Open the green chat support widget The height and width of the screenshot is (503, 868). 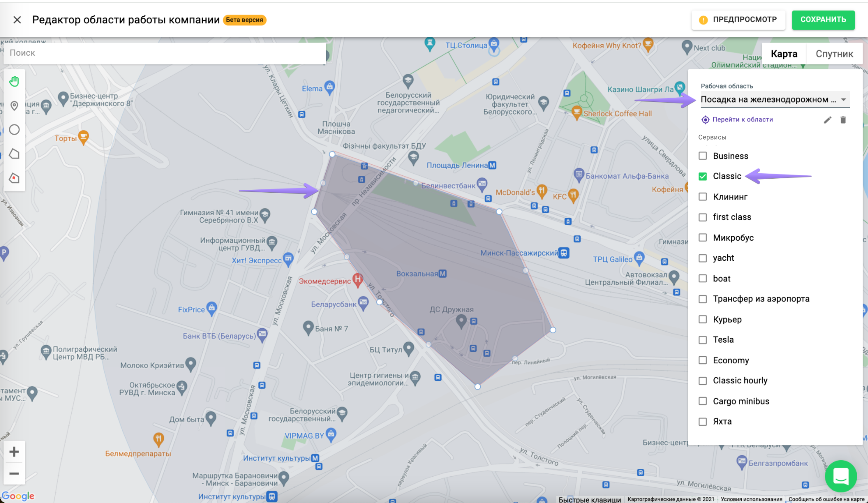click(840, 476)
